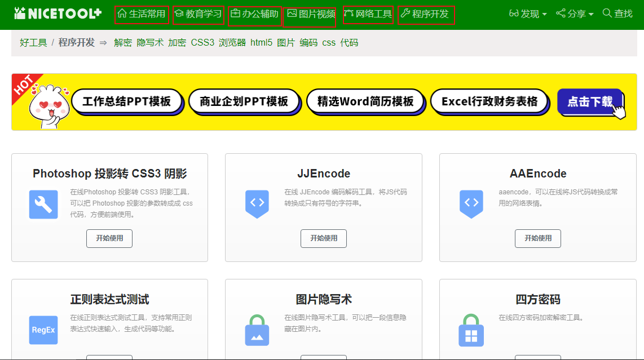
Task: Click 工作总结PPT模板 banner button
Action: [x=127, y=101]
